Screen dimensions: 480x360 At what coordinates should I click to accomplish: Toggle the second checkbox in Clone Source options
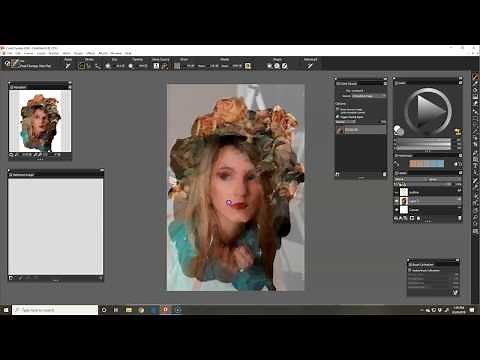(x=338, y=117)
